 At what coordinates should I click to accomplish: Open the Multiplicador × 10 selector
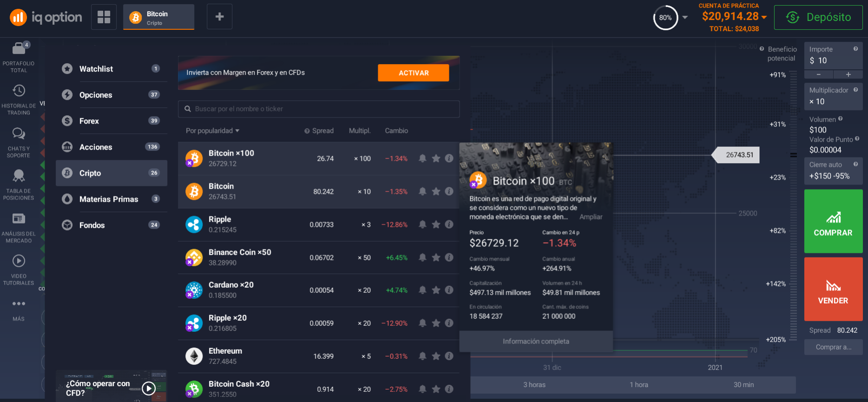[833, 96]
